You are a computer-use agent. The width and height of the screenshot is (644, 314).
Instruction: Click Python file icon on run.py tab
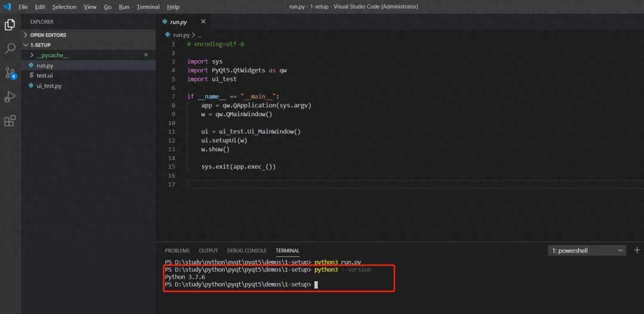[165, 22]
